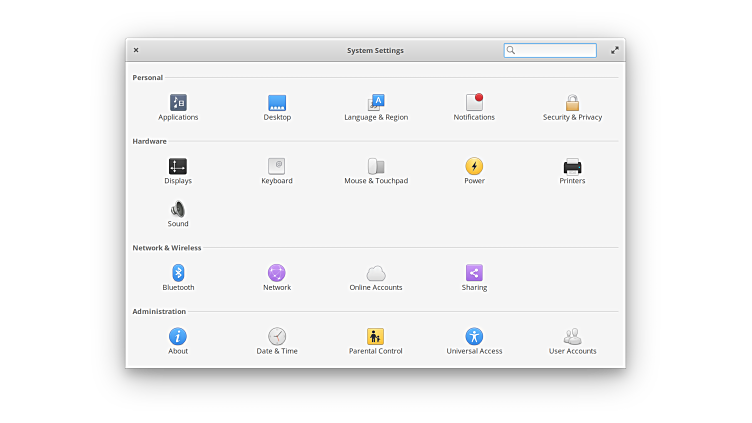The width and height of the screenshot is (752, 423).
Task: Open Mouse & Touchpad settings
Action: coord(376,167)
